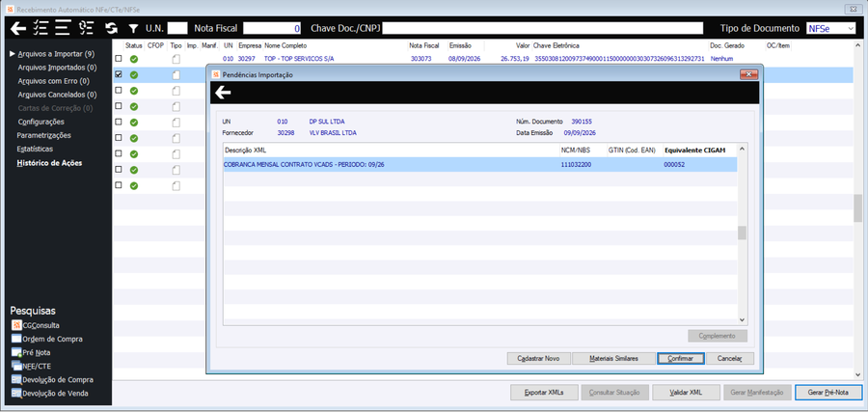868x412 pixels.
Task: Focus the U.N. input field
Action: click(177, 28)
